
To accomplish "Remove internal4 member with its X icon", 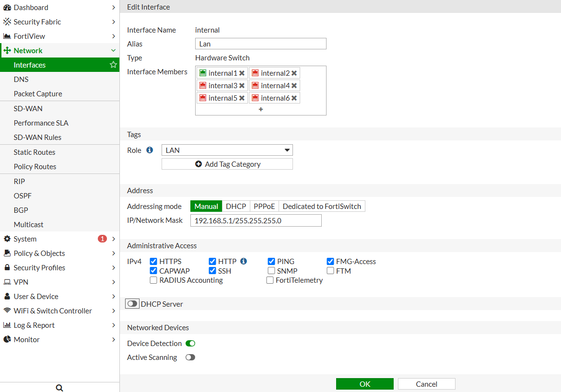I will (x=294, y=85).
